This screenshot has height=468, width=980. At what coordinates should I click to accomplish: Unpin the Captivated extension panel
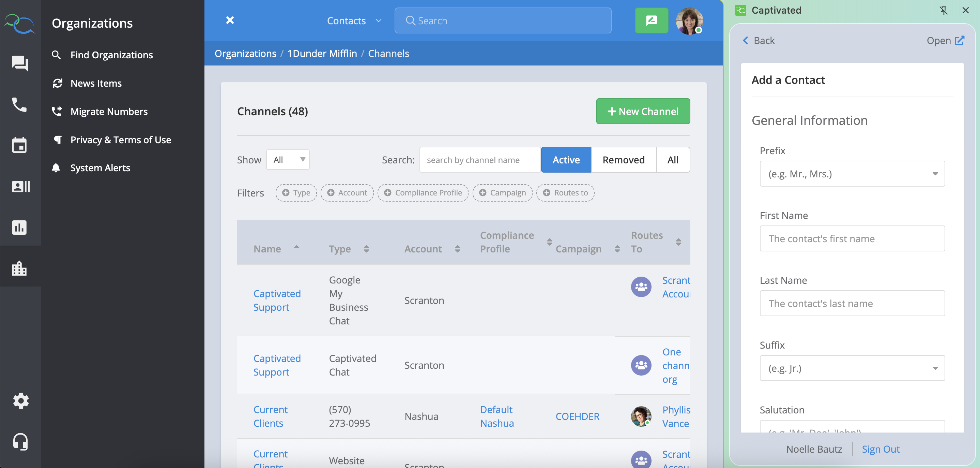point(944,10)
